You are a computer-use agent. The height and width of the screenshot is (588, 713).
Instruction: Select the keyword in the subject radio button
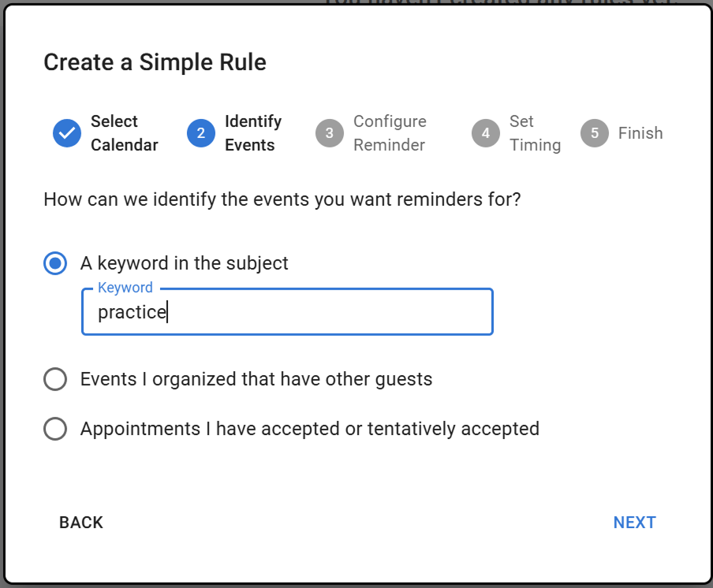click(x=55, y=263)
